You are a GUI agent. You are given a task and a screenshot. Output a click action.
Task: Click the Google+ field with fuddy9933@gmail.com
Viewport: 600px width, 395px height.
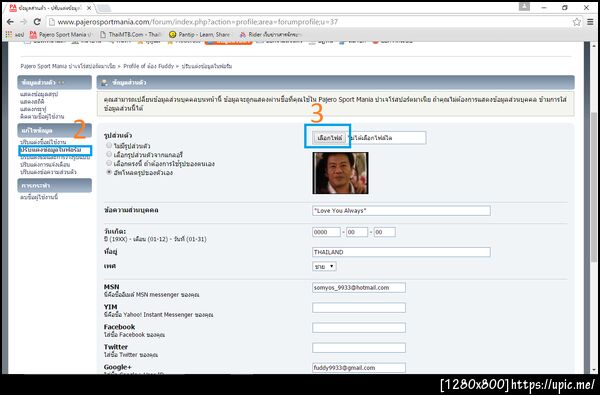click(359, 368)
